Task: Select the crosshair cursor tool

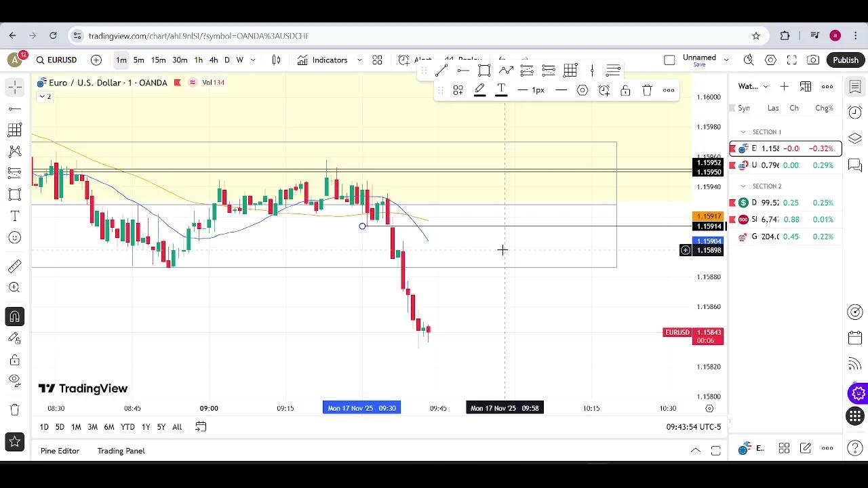Action: coord(14,87)
